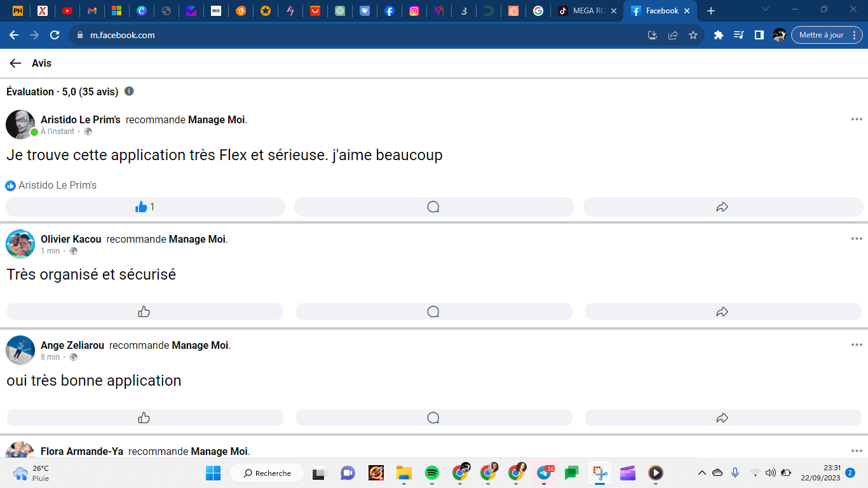Comment on Aristido Le Prim's review
Image resolution: width=868 pixels, height=488 pixels.
[x=433, y=207]
